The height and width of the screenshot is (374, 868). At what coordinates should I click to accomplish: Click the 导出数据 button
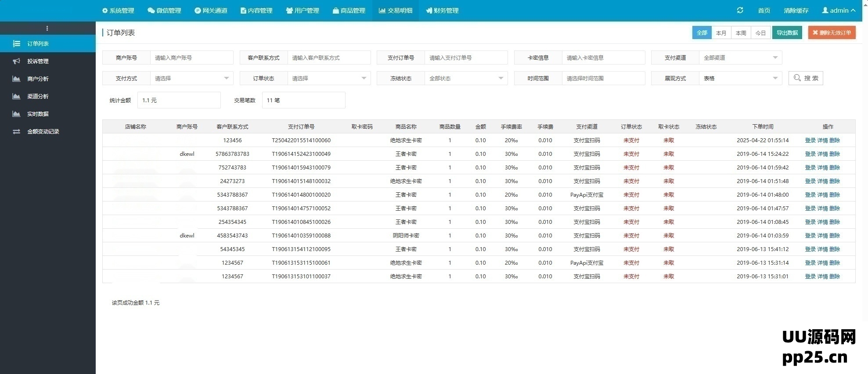(787, 33)
